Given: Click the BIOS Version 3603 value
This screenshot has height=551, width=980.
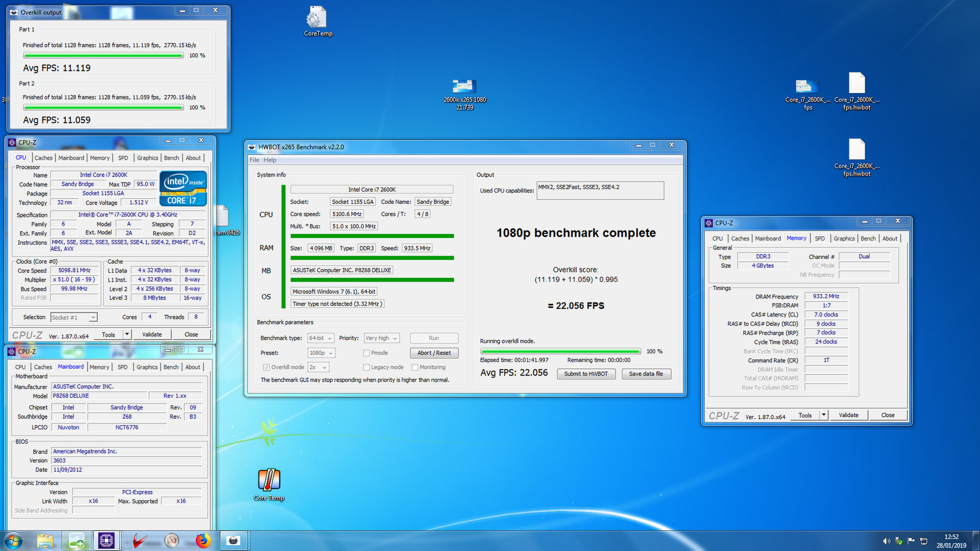Looking at the screenshot, I should pos(127,461).
